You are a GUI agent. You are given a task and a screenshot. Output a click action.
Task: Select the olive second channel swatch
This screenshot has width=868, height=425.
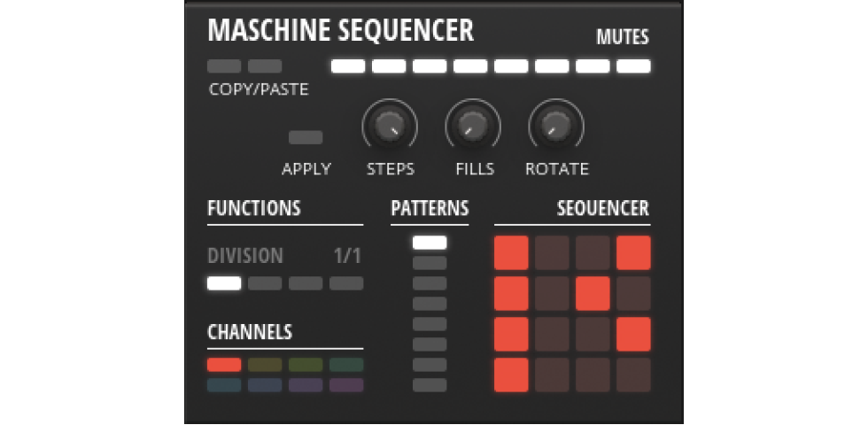265,365
